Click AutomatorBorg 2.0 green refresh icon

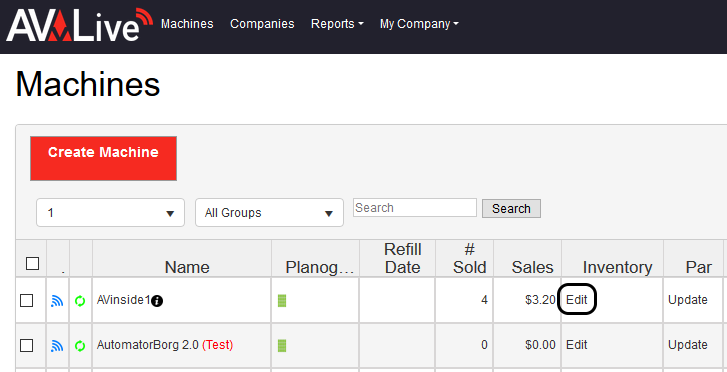[80, 346]
